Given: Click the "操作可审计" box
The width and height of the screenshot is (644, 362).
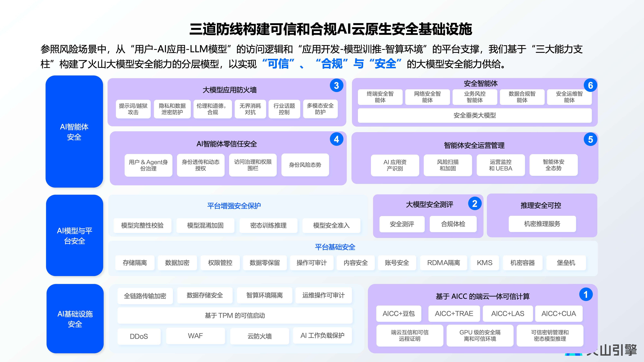Looking at the screenshot, I should click(312, 263).
